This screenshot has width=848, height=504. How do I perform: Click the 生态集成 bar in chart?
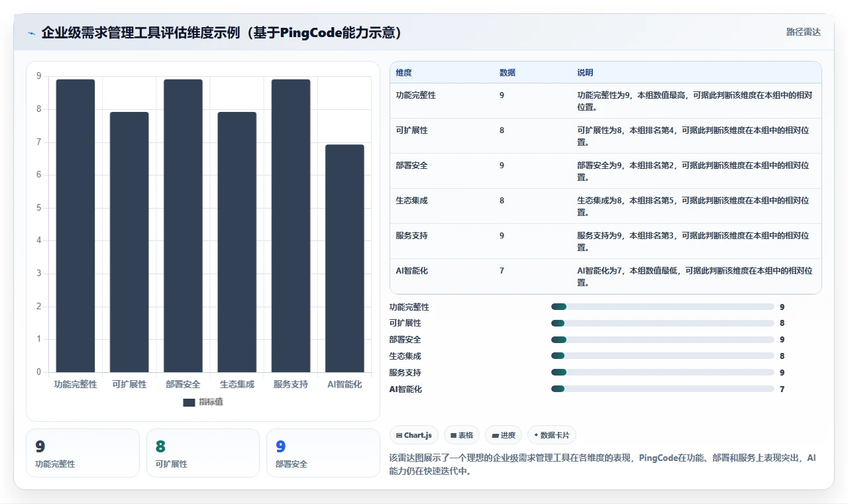[237, 242]
